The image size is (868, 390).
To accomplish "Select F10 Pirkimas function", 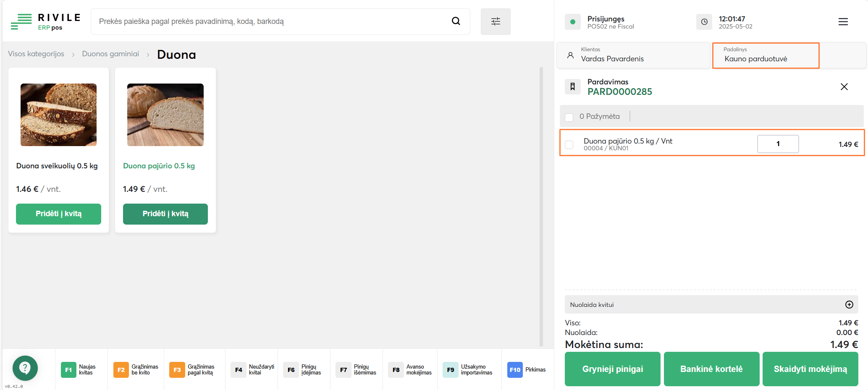I will pos(527,370).
